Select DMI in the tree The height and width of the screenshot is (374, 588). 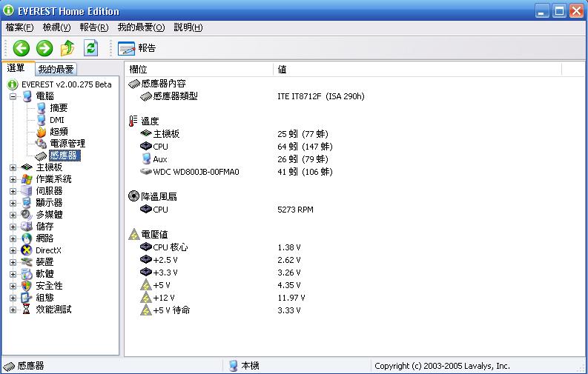[57, 120]
